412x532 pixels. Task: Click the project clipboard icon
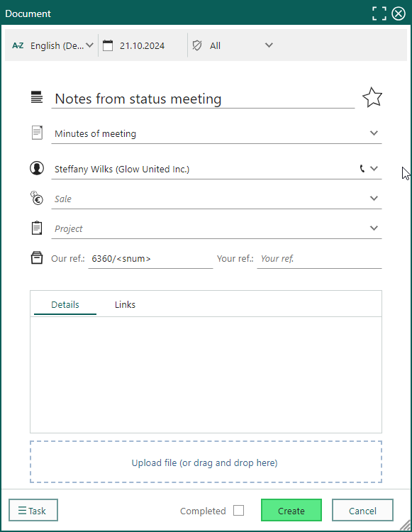tap(37, 228)
